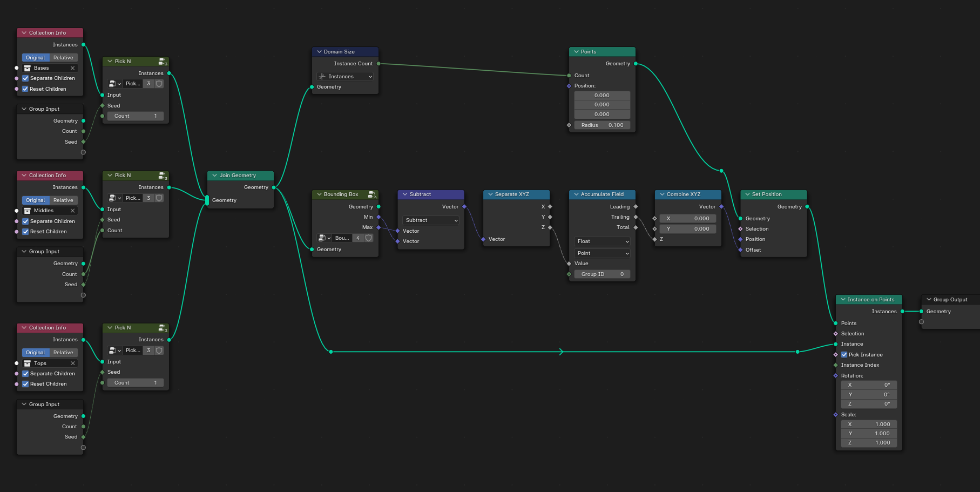
Task: Click X 0.000 field in Combine XYZ
Action: point(688,219)
